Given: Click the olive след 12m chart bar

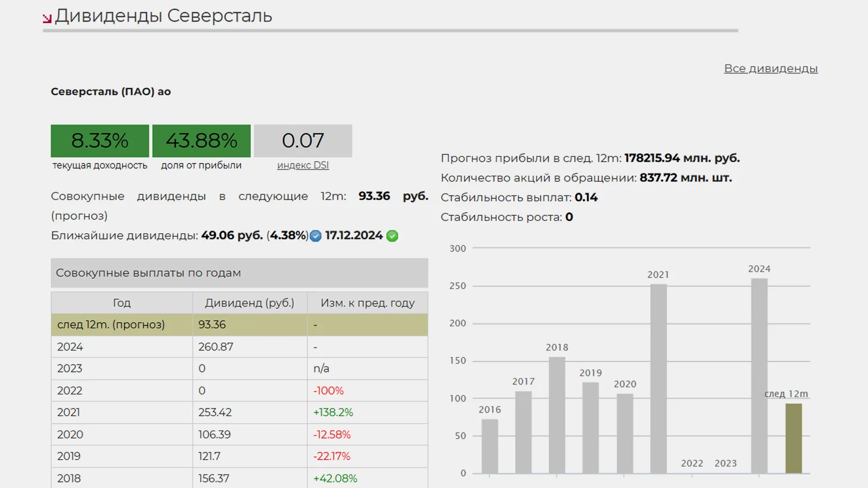Looking at the screenshot, I should (794, 438).
